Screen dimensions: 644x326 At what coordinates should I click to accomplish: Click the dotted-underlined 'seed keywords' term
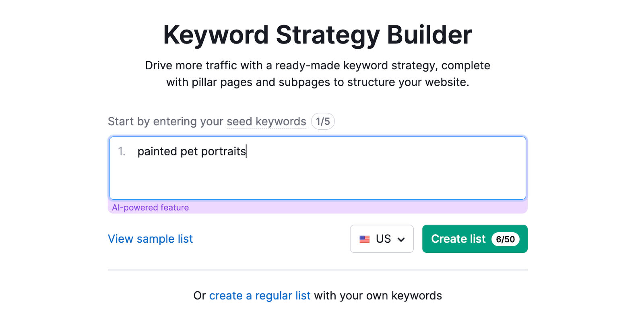click(266, 121)
